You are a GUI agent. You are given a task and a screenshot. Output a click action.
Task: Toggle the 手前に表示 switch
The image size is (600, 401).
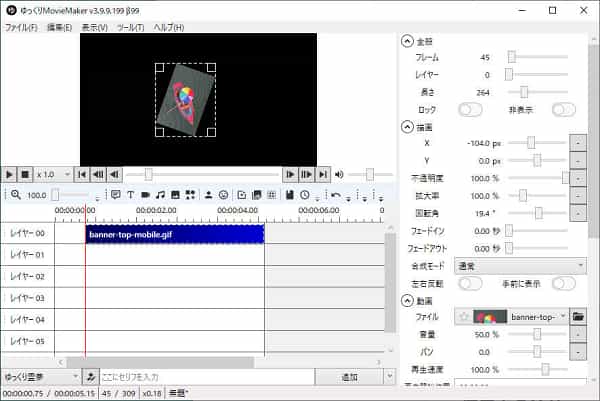(564, 284)
